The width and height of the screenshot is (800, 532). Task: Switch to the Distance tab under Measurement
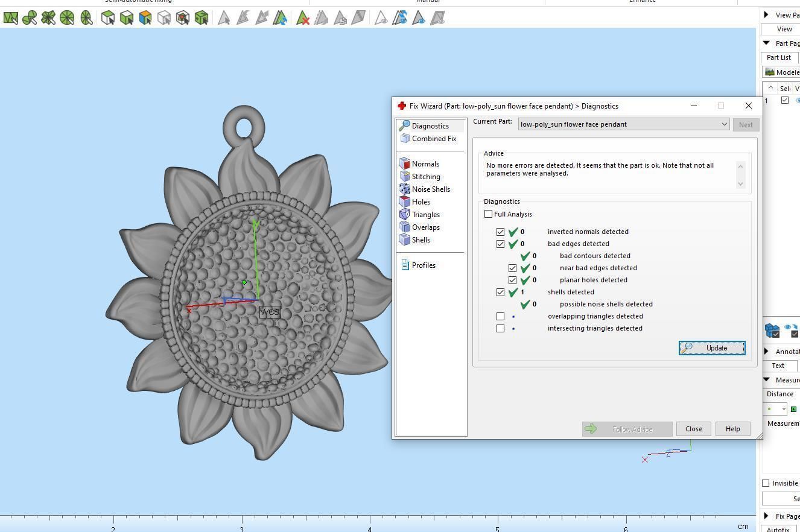pos(781,394)
